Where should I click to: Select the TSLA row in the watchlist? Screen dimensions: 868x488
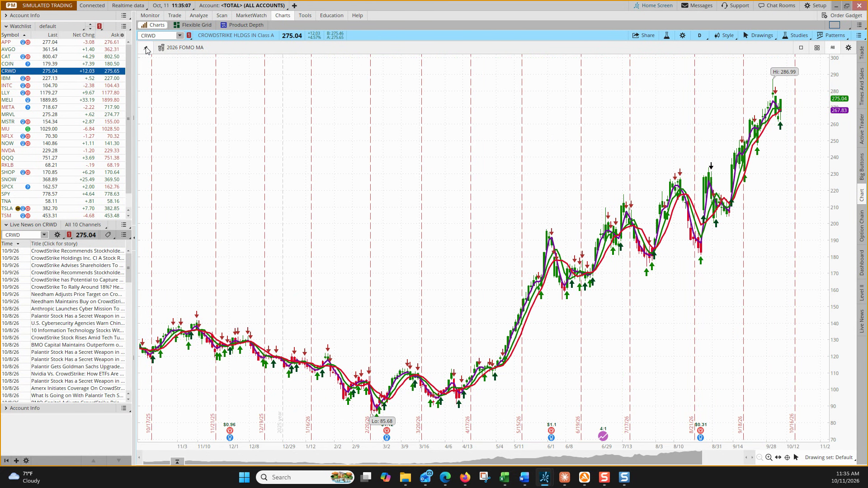point(63,208)
